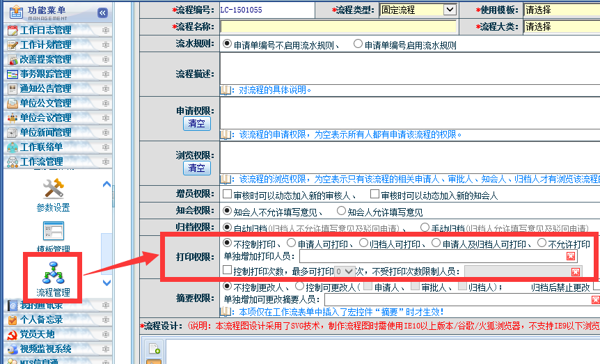600x364 pixels.
Task: Enable 审核时可以动态加入新的审核人 checkbox
Action: tap(227, 195)
